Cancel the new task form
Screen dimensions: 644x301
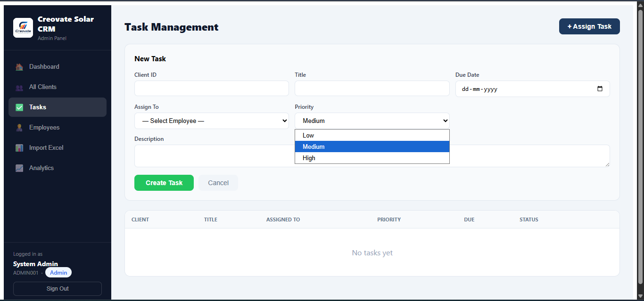click(218, 183)
